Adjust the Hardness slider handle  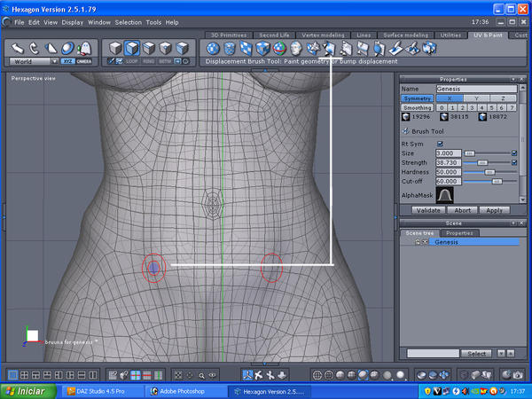pos(489,172)
